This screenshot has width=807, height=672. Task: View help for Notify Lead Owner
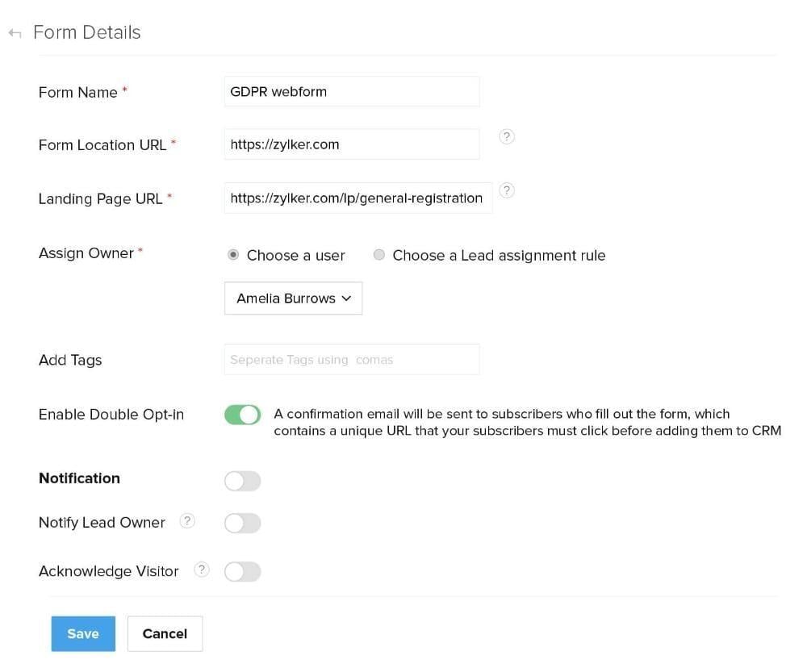(187, 521)
